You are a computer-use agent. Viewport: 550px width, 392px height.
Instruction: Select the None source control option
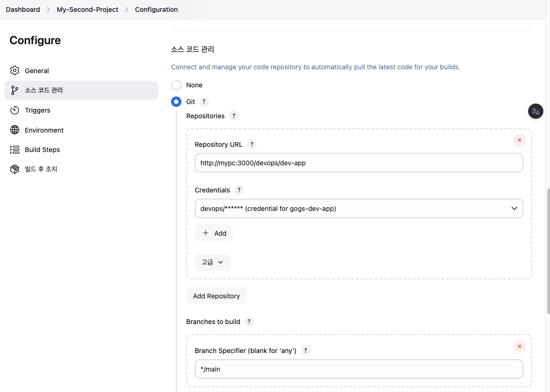176,85
